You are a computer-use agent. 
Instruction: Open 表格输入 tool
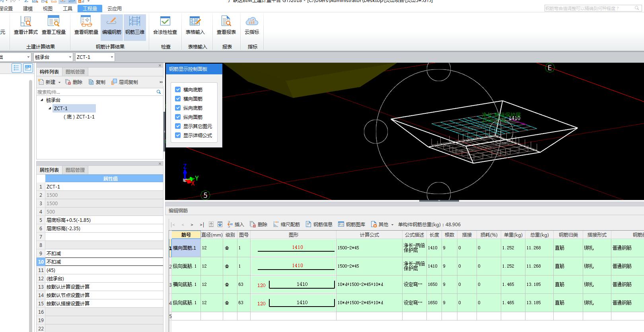(195, 26)
